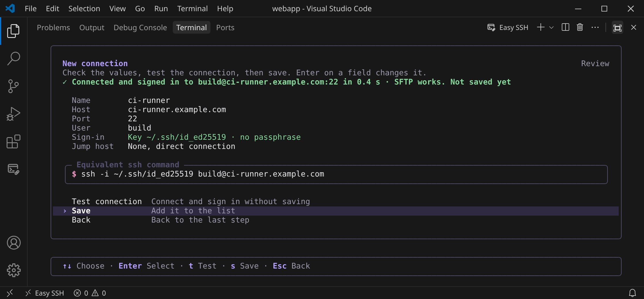The width and height of the screenshot is (644, 299).
Task: Open the Selection menu
Action: [x=84, y=9]
